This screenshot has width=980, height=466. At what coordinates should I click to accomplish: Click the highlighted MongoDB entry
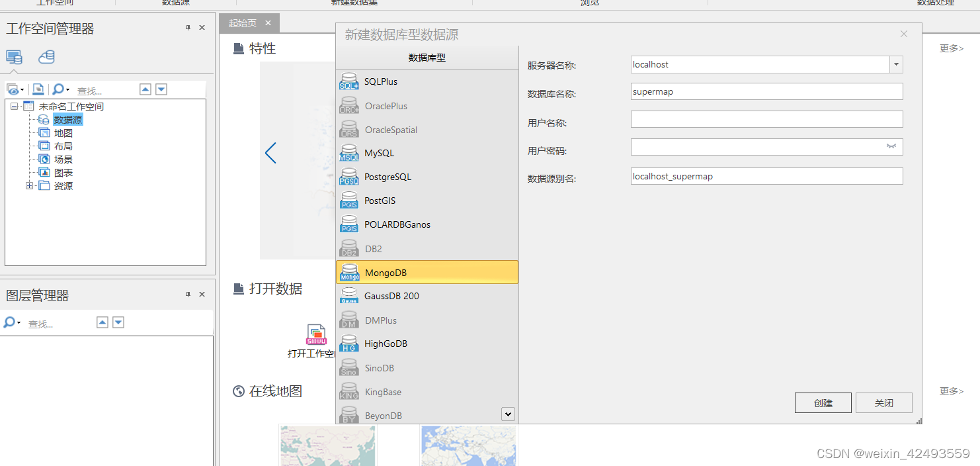tap(427, 272)
